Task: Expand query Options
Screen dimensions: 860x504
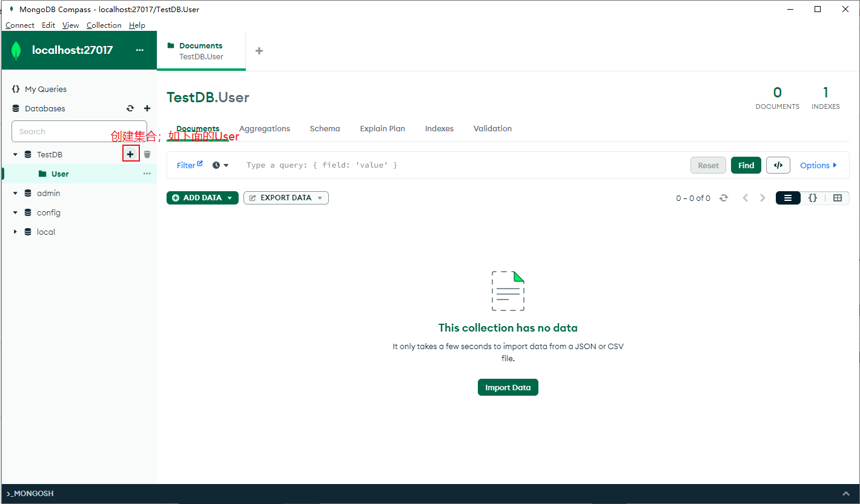Action: (x=818, y=165)
